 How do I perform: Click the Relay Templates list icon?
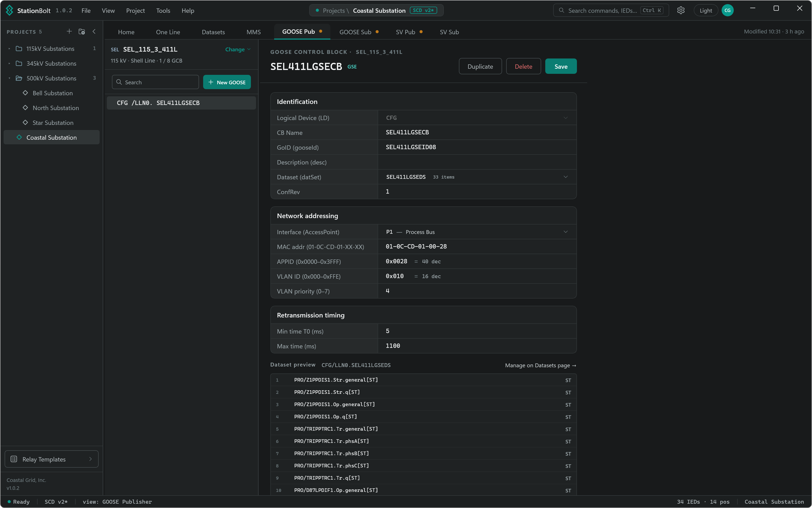[x=14, y=459]
